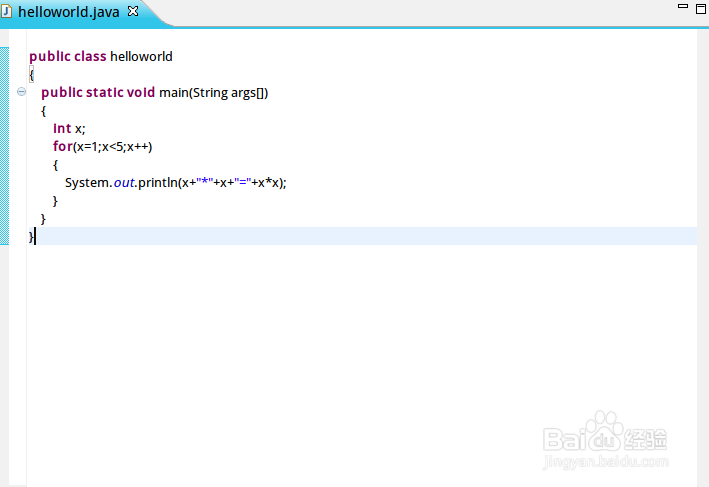Click the opening brace under class declaration
Viewport: 709px width, 487px height.
click(31, 74)
